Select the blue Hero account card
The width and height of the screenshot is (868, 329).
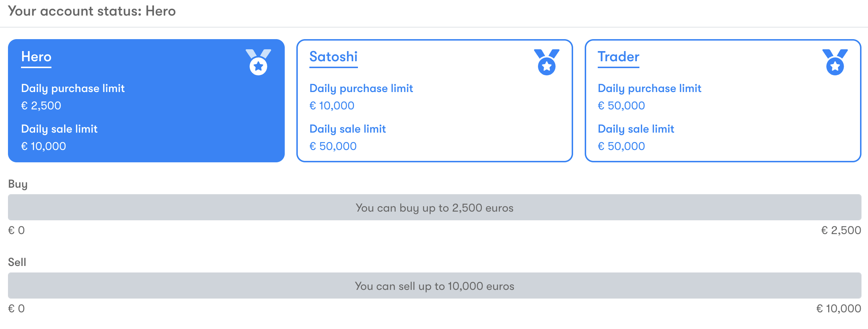click(146, 101)
